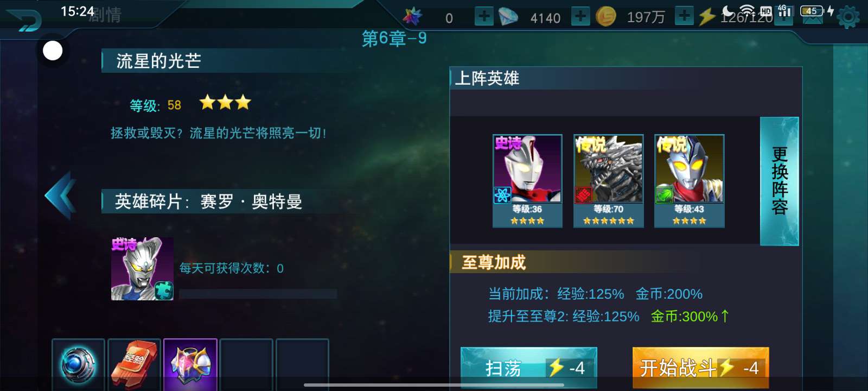Open the settings gear icon
The height and width of the screenshot is (391, 868).
tap(848, 17)
